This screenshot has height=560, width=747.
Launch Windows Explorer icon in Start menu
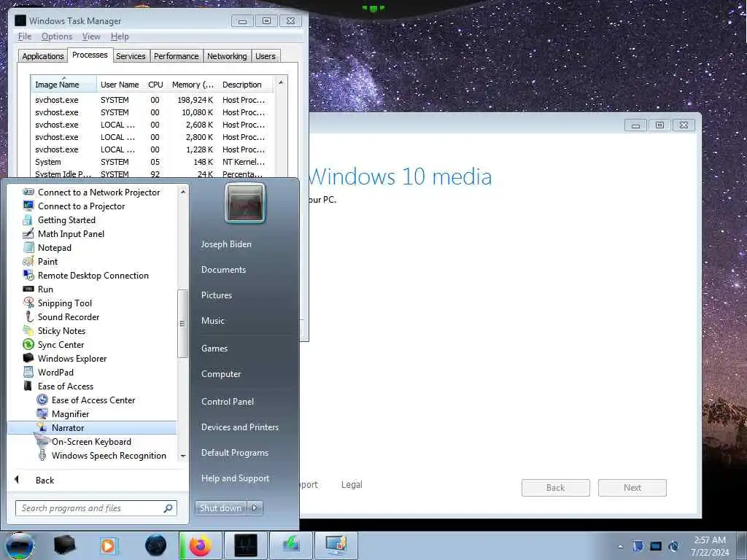point(28,357)
